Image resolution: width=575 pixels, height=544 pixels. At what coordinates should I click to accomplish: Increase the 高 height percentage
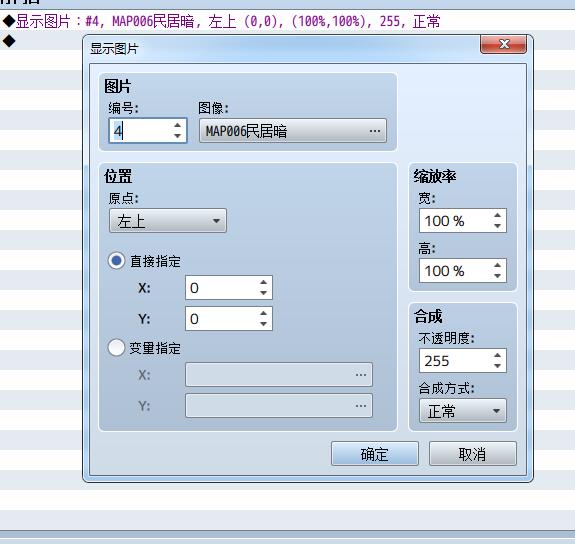click(497, 266)
